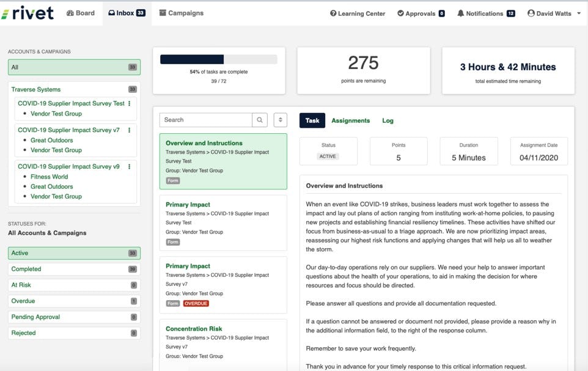Viewport: 588px width, 371px height.
Task: Switch to the Assignments tab
Action: coord(350,120)
